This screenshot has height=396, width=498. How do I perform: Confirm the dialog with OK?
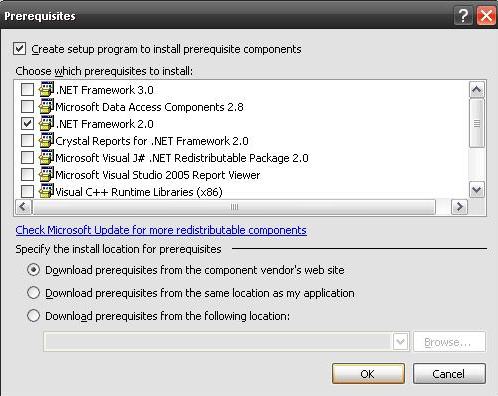tap(368, 374)
